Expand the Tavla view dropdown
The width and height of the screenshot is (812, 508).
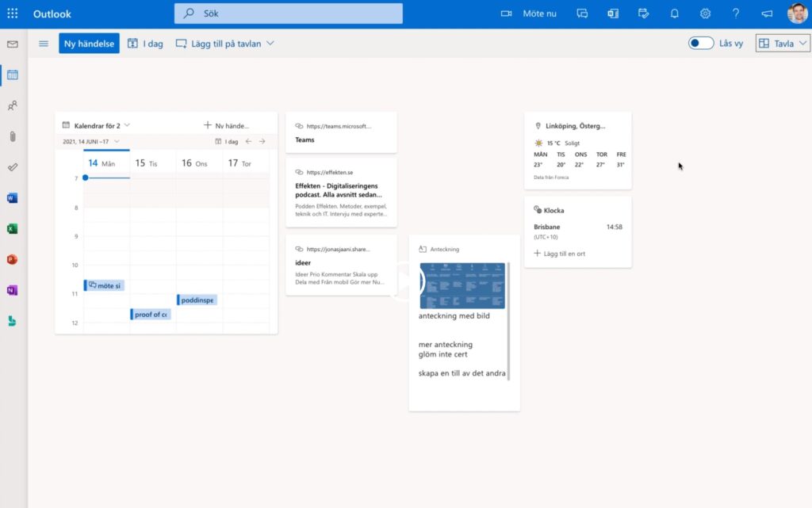(x=783, y=44)
